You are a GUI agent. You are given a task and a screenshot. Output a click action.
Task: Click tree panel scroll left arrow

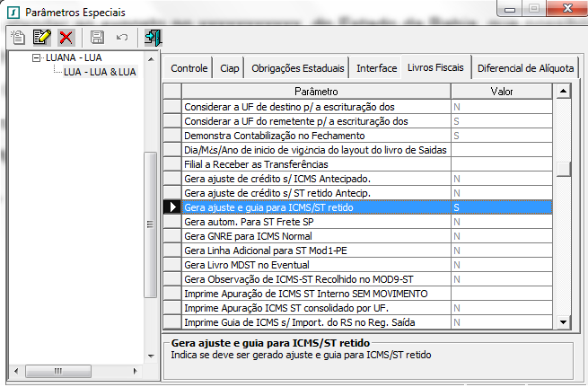[16, 371]
